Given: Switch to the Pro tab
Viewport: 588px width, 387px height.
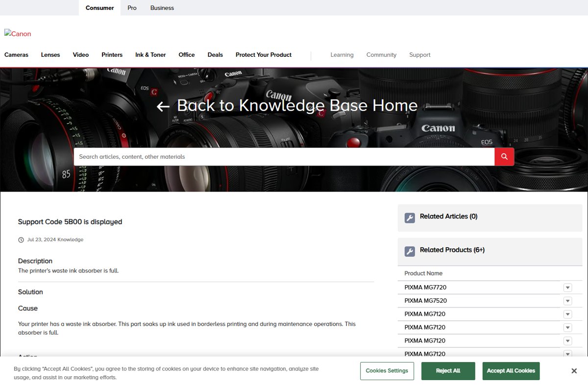Looking at the screenshot, I should [132, 8].
